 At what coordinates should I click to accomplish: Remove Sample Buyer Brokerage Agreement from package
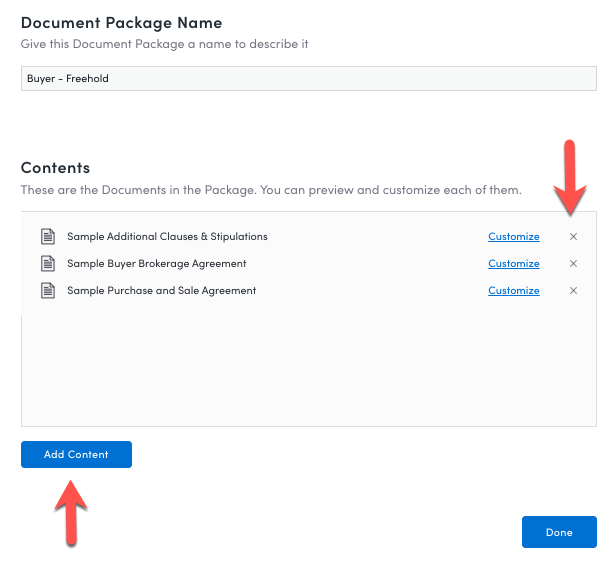tap(573, 263)
